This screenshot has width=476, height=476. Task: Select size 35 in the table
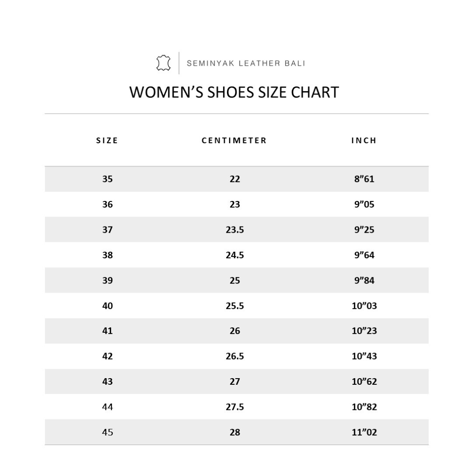(108, 179)
